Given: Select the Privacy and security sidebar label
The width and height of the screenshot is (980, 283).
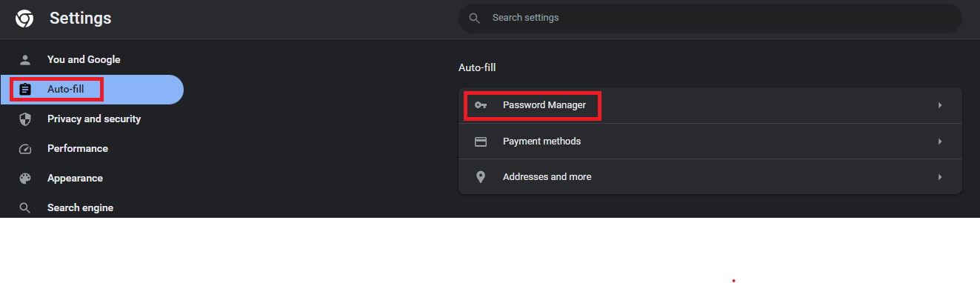Looking at the screenshot, I should click(94, 119).
